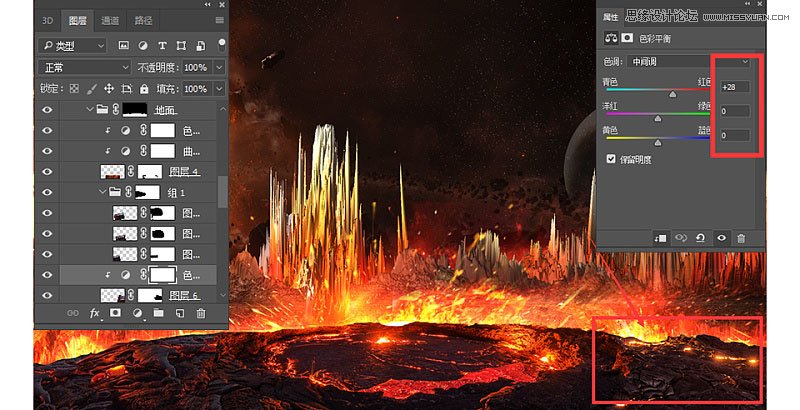Toggle adjustment visibility eye in Properties
Screen dimensions: 800x410
(721, 238)
